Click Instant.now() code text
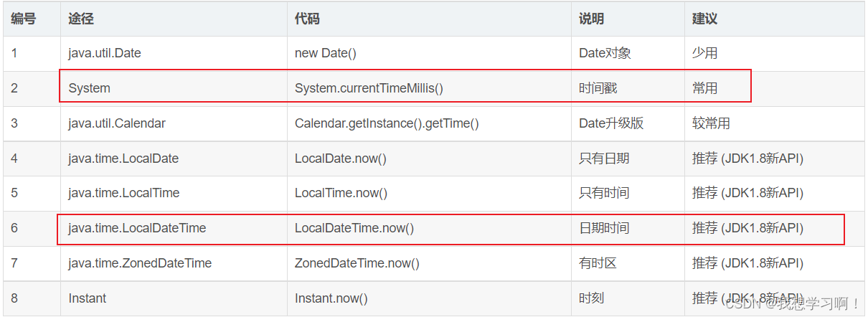Image resolution: width=868 pixels, height=317 pixels. (x=331, y=298)
